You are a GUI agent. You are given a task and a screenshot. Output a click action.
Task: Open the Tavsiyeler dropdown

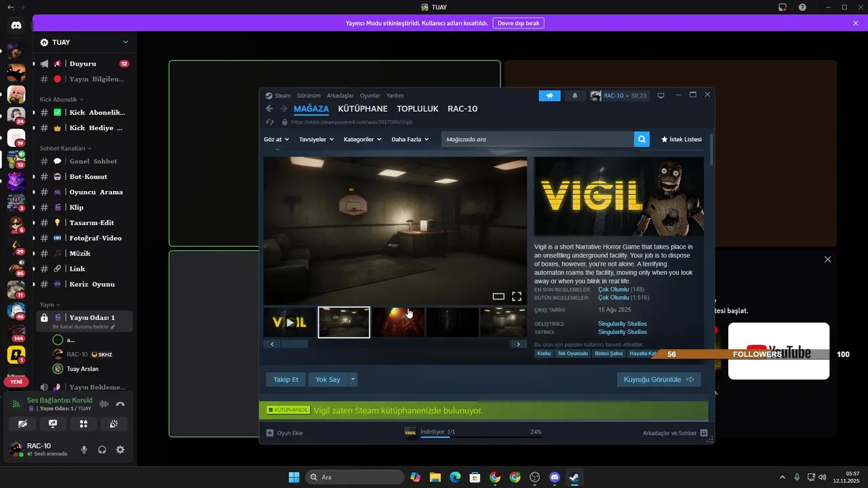(317, 139)
